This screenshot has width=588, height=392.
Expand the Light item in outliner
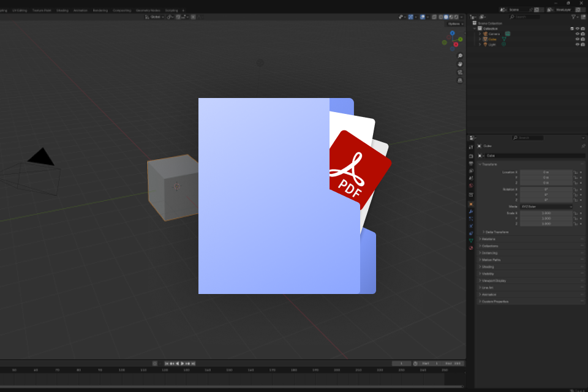point(480,44)
